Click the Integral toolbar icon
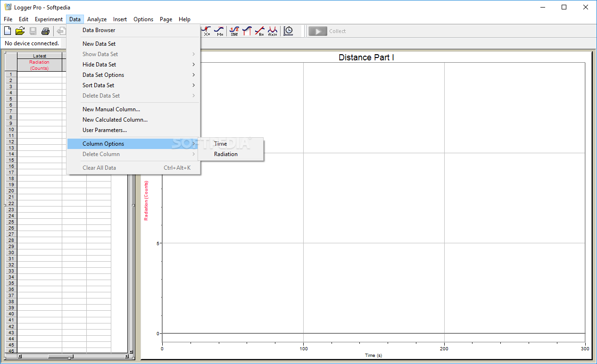The height and width of the screenshot is (364, 597). click(247, 31)
